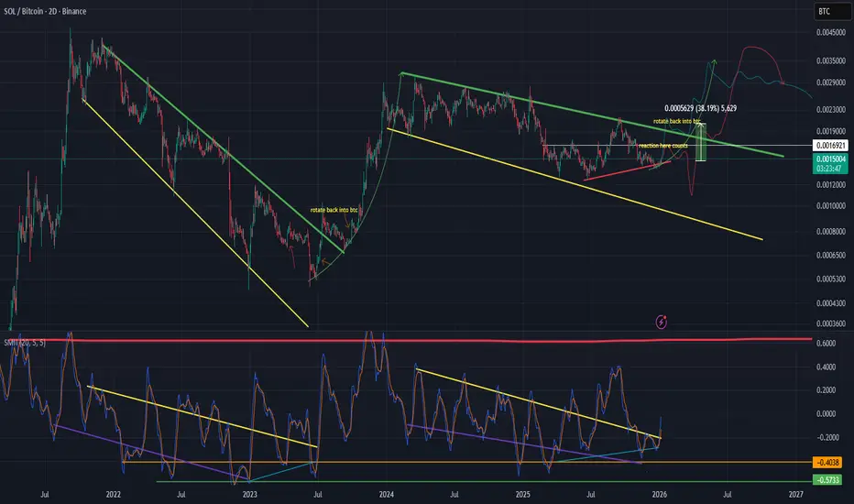Click the 0.0023000 price axis label
This screenshot has height=504, width=854.
(831, 110)
